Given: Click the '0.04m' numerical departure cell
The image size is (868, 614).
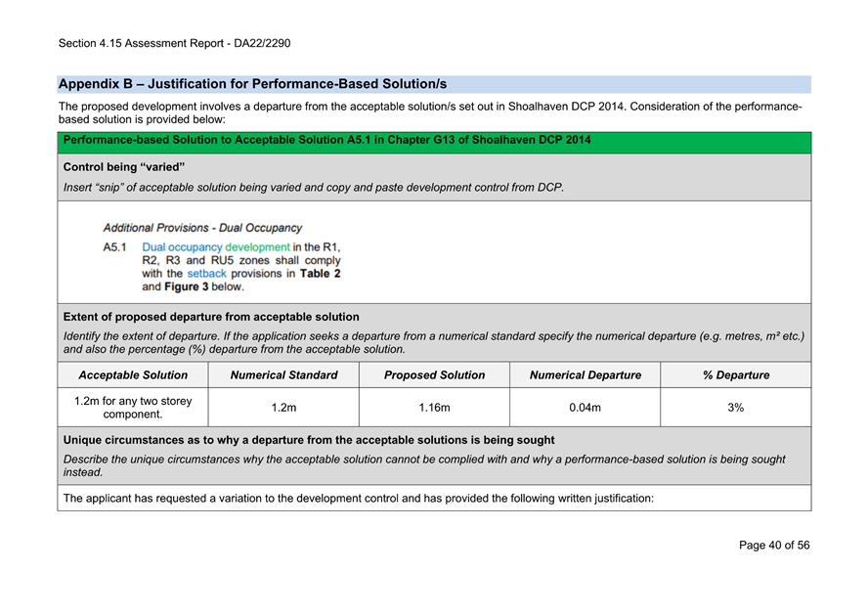Looking at the screenshot, I should pos(586,408).
